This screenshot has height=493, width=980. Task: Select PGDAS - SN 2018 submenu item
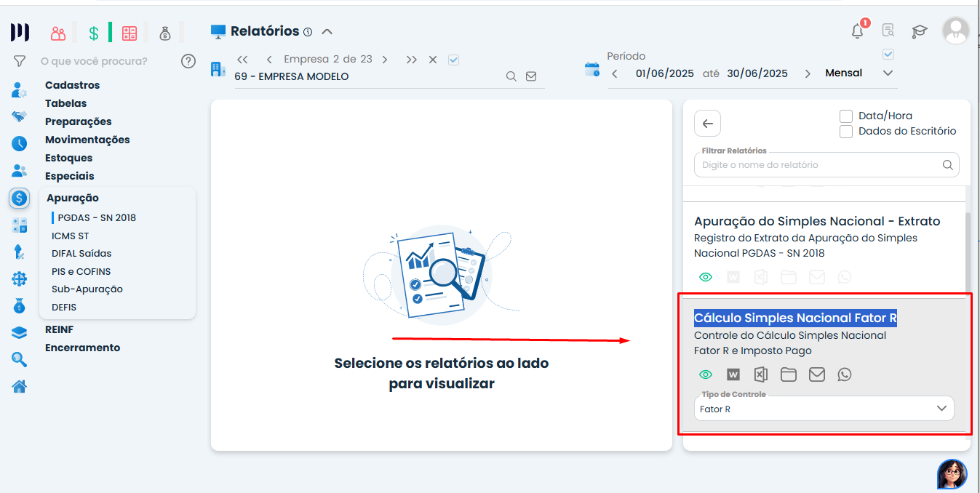pos(97,217)
